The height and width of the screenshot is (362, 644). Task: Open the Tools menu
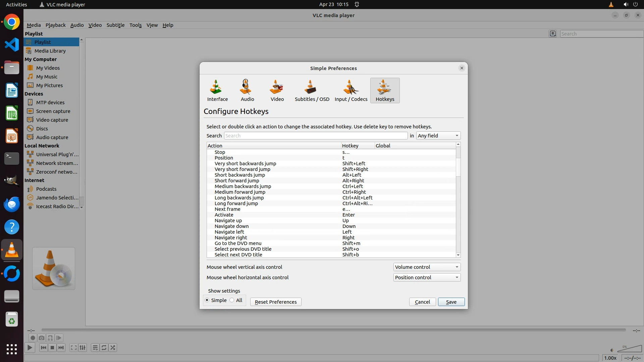tap(135, 25)
